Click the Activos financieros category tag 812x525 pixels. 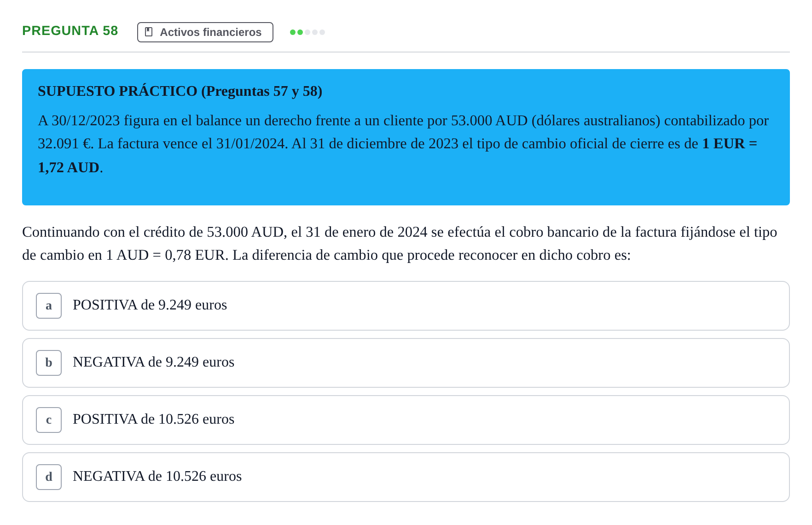click(x=205, y=32)
